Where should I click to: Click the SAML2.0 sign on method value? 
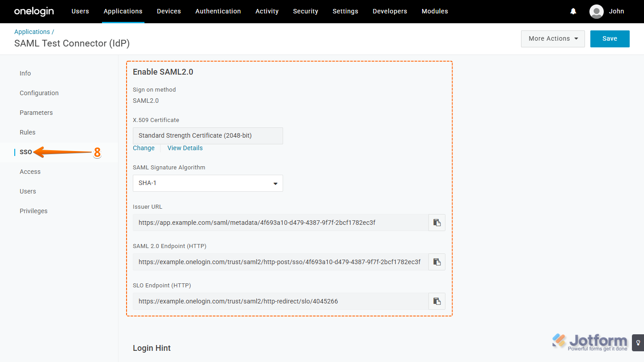pyautogui.click(x=146, y=101)
